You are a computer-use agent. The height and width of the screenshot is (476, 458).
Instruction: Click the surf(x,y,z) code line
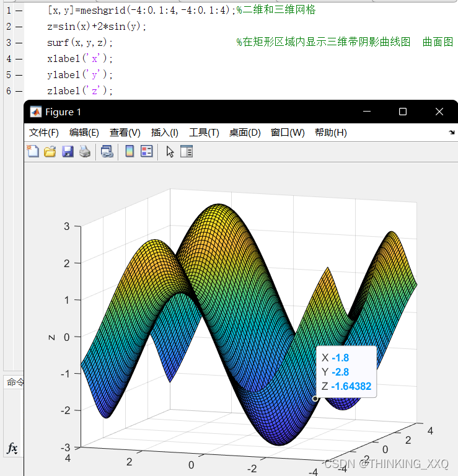tap(80, 43)
